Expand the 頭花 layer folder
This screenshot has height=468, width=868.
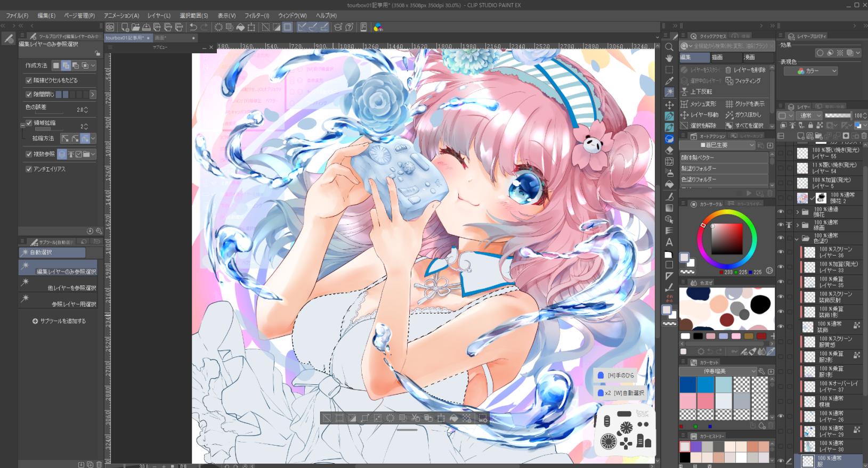tap(798, 212)
